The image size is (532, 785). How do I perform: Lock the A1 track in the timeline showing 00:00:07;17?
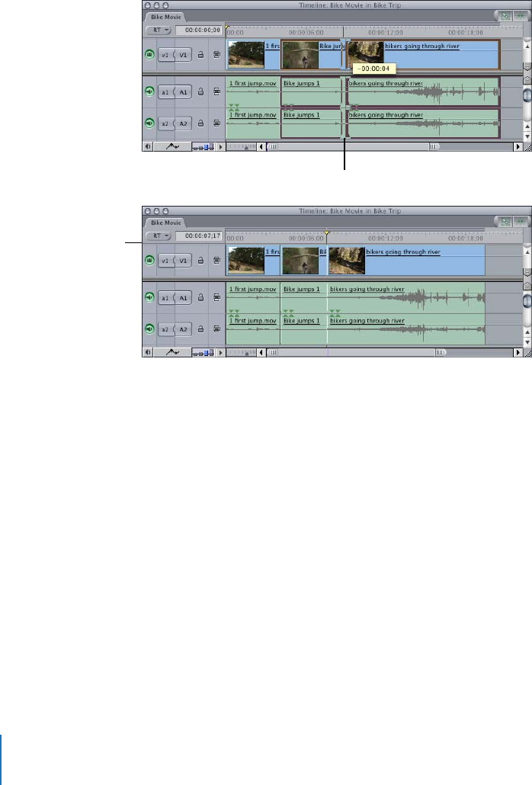(200, 298)
